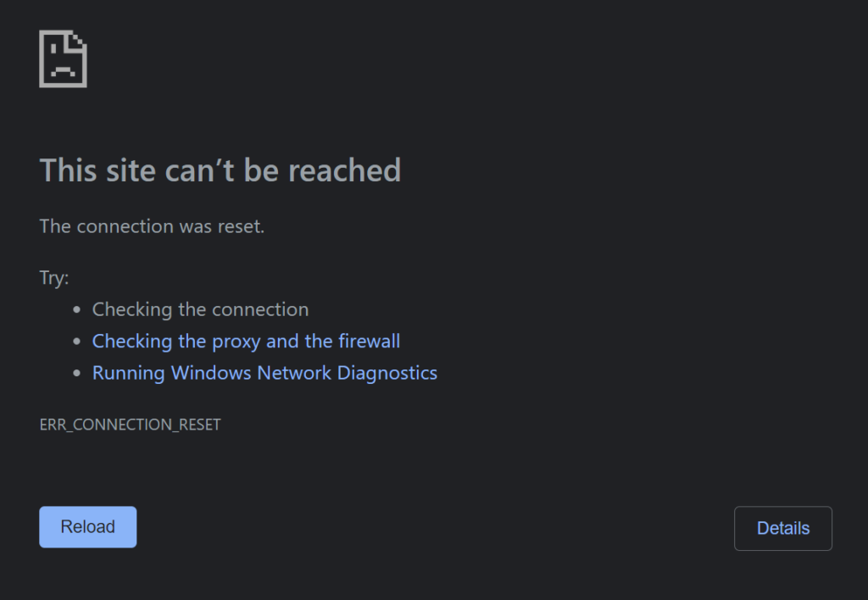
Task: Click the bullet before Checking the connection
Action: 77,309
